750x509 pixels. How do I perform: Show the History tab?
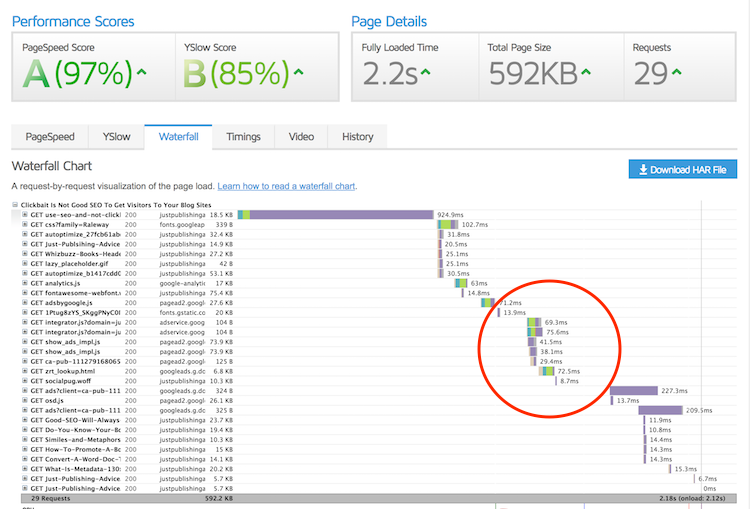click(x=357, y=137)
